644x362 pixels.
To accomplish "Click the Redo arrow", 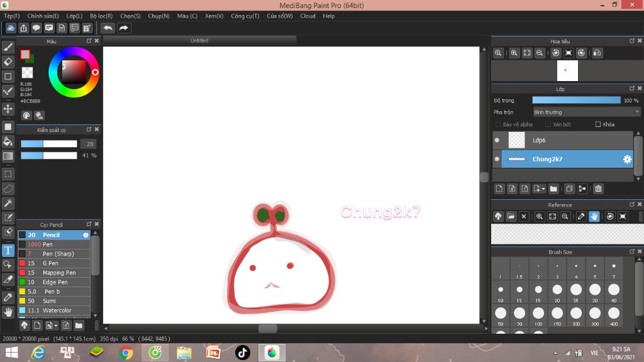I will click(123, 28).
